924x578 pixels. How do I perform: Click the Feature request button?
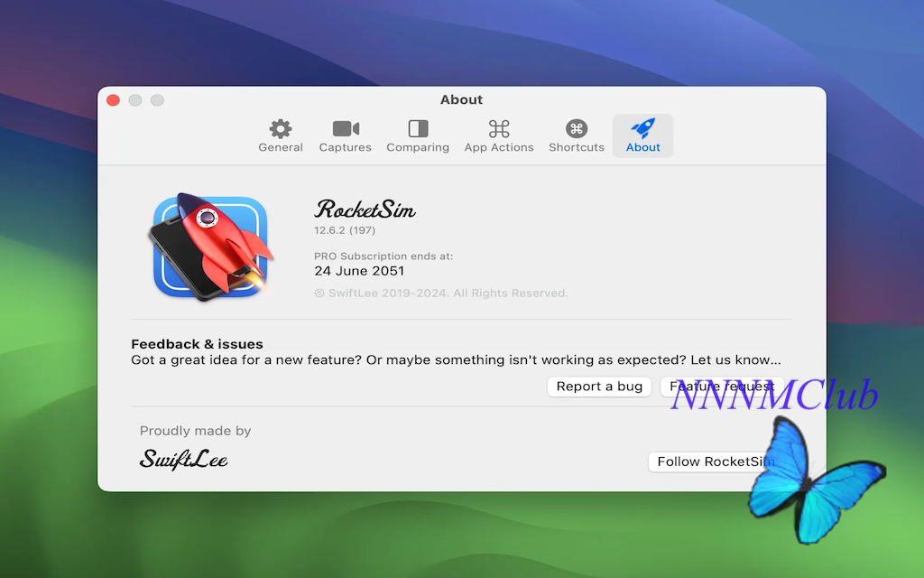tap(722, 387)
